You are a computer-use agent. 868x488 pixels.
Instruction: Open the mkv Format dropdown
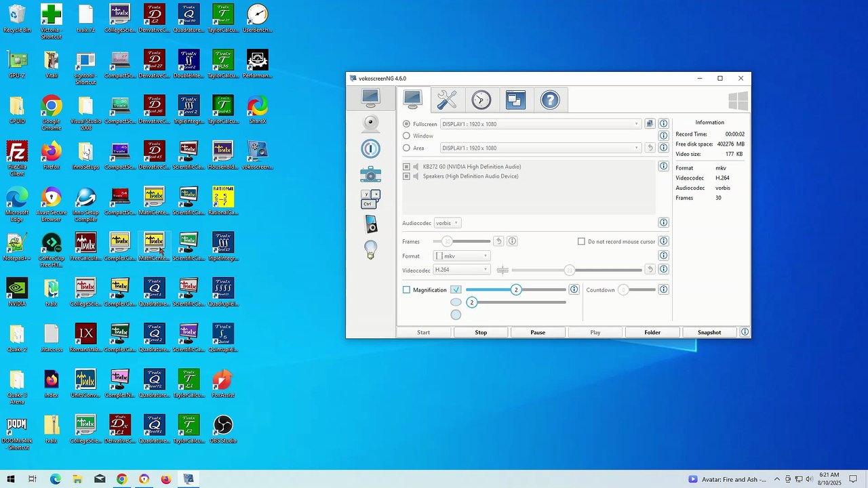click(461, 256)
